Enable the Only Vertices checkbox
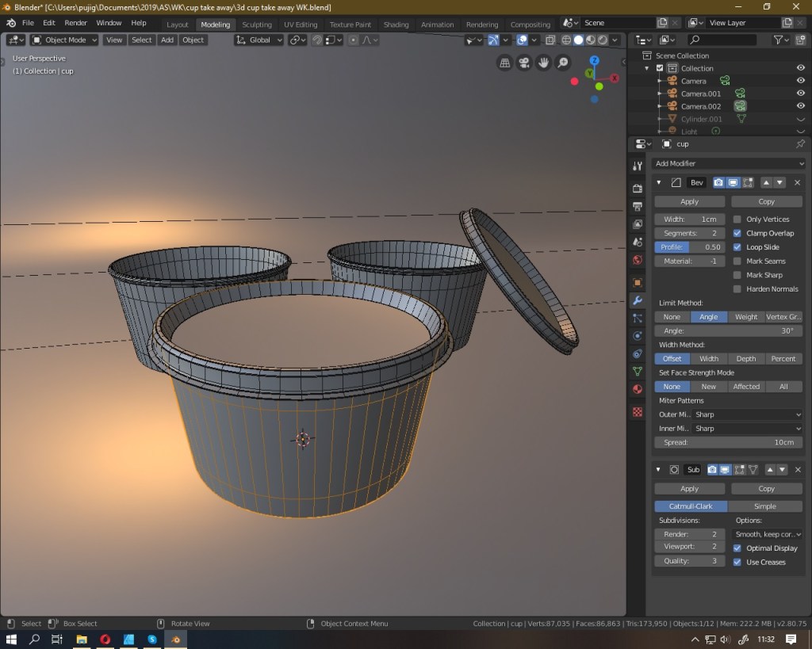The image size is (812, 649). pyautogui.click(x=737, y=220)
